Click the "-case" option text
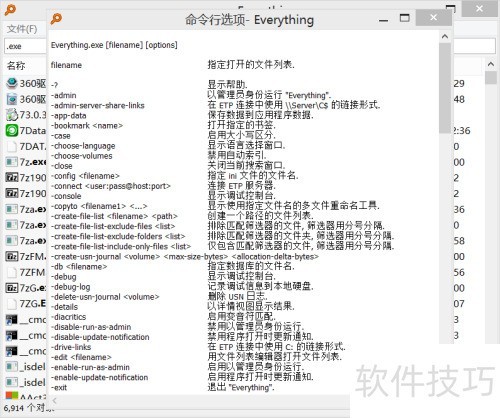This screenshot has width=500, height=418. coord(60,136)
